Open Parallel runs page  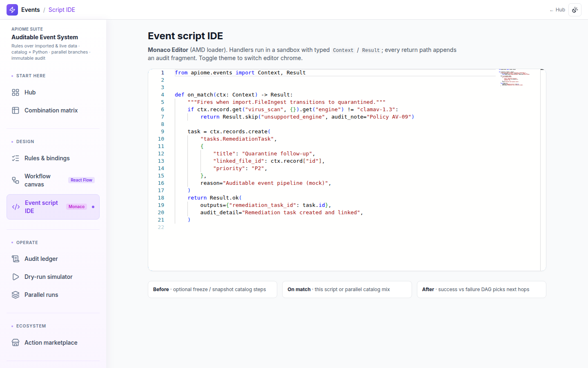point(53,295)
